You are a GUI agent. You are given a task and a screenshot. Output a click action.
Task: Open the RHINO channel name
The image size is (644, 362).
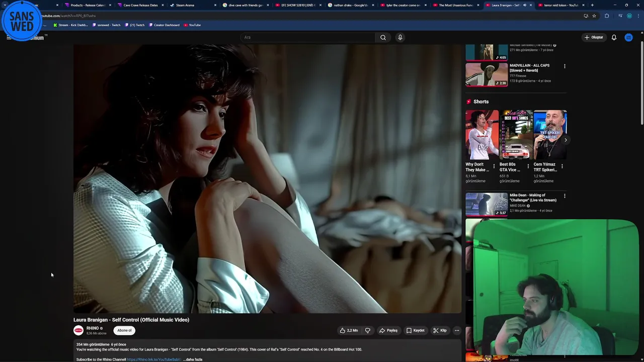(93, 328)
